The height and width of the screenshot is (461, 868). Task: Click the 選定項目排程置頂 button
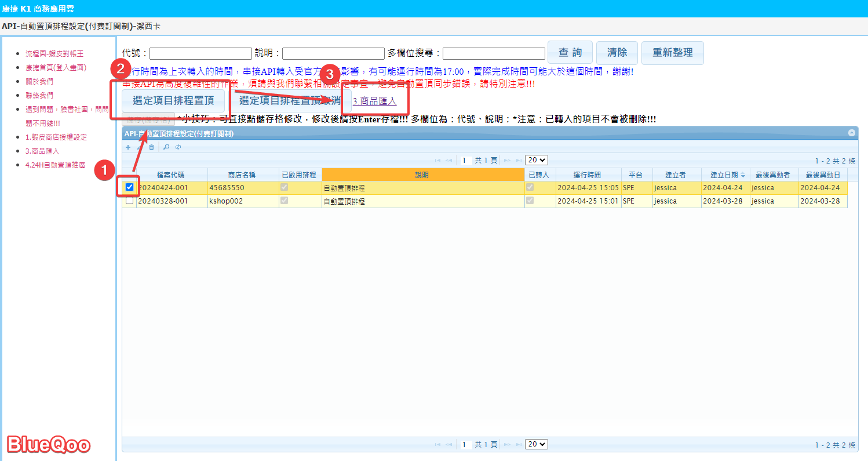[173, 101]
